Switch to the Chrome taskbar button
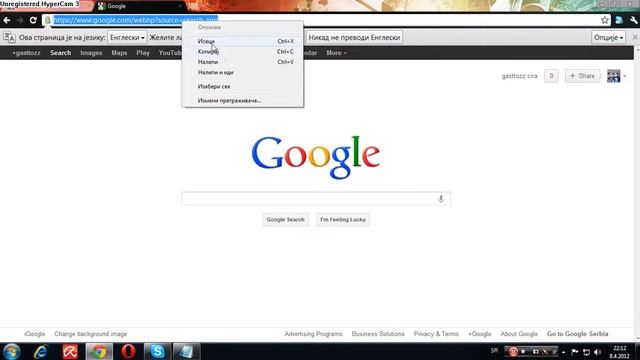The width and height of the screenshot is (640, 360). [99, 351]
